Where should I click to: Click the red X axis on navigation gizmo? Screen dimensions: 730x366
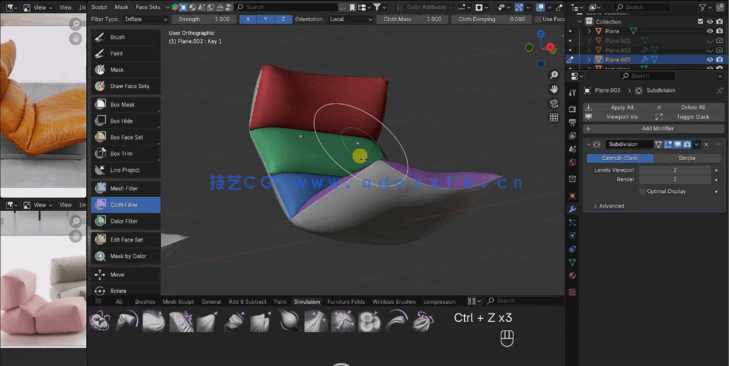click(x=550, y=47)
